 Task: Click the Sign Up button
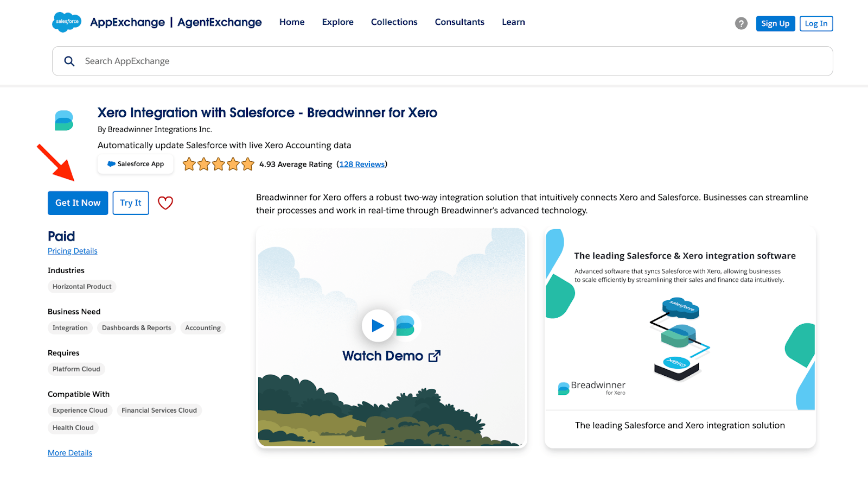(775, 23)
